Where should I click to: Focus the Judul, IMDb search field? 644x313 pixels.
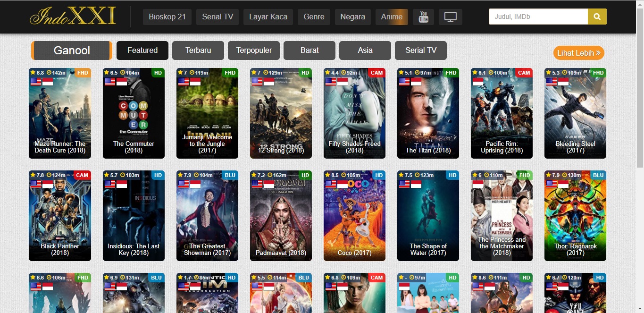538,17
